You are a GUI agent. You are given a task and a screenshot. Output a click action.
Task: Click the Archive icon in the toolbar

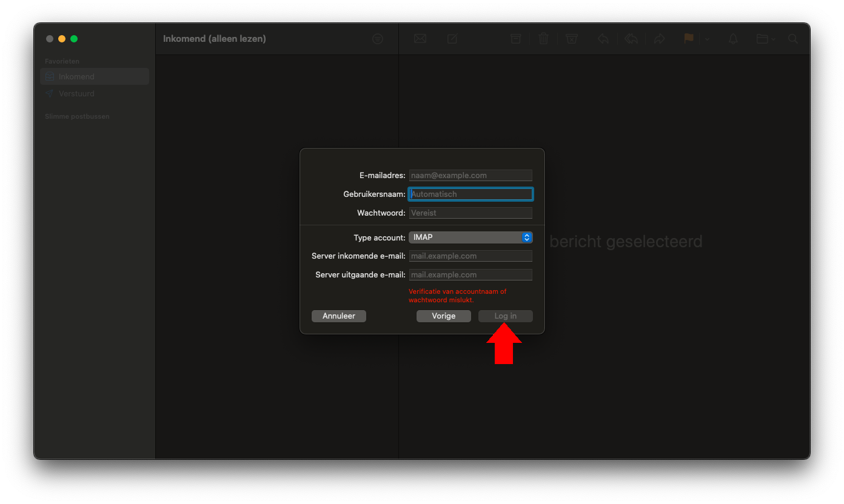pyautogui.click(x=515, y=38)
